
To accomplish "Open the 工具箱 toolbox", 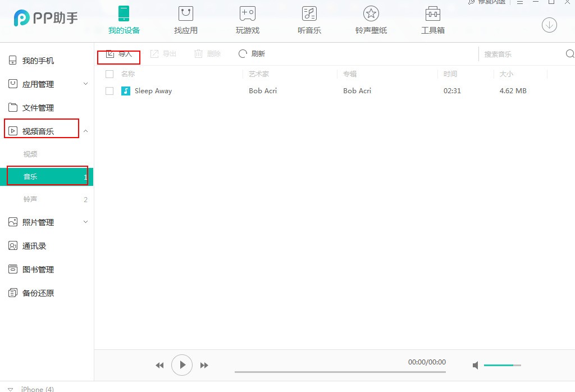I will coord(432,21).
